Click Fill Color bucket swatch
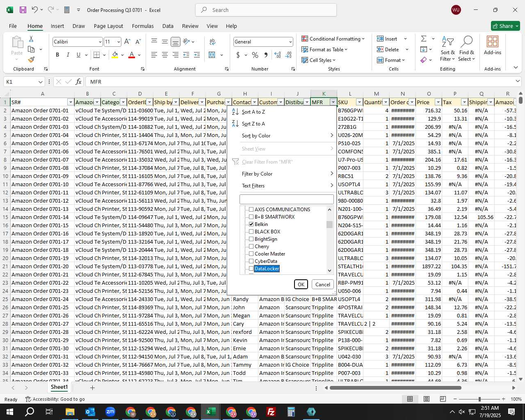525x420 pixels. point(115,55)
